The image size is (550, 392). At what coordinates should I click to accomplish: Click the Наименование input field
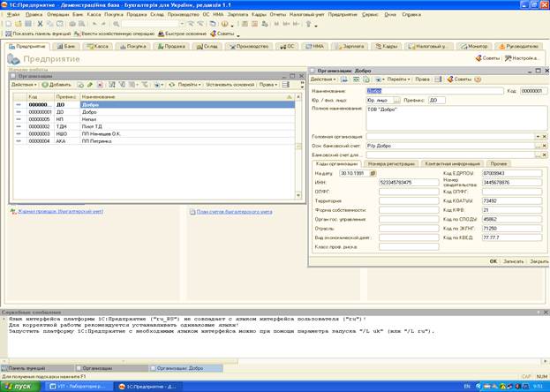(433, 90)
